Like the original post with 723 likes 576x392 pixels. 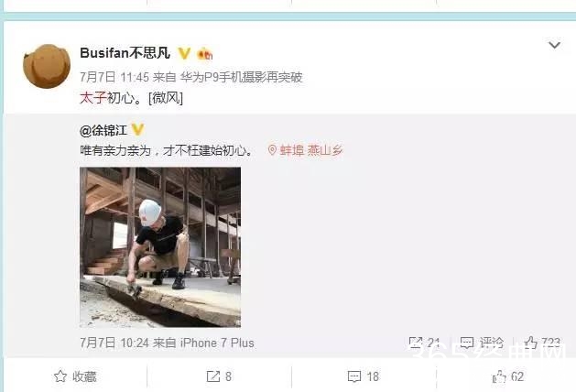[x=542, y=343]
